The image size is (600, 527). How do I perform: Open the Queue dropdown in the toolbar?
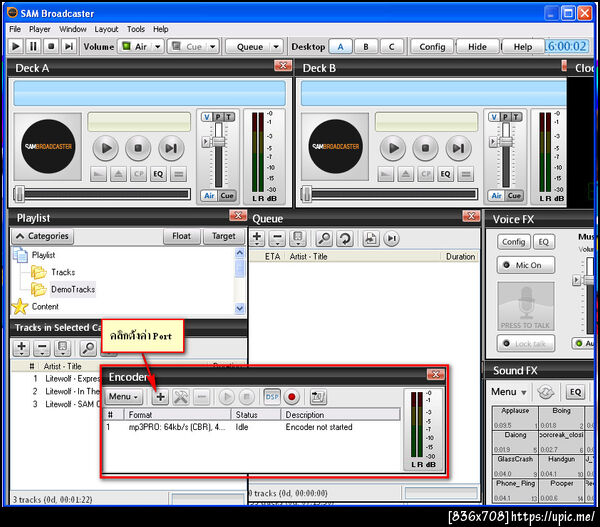click(276, 47)
